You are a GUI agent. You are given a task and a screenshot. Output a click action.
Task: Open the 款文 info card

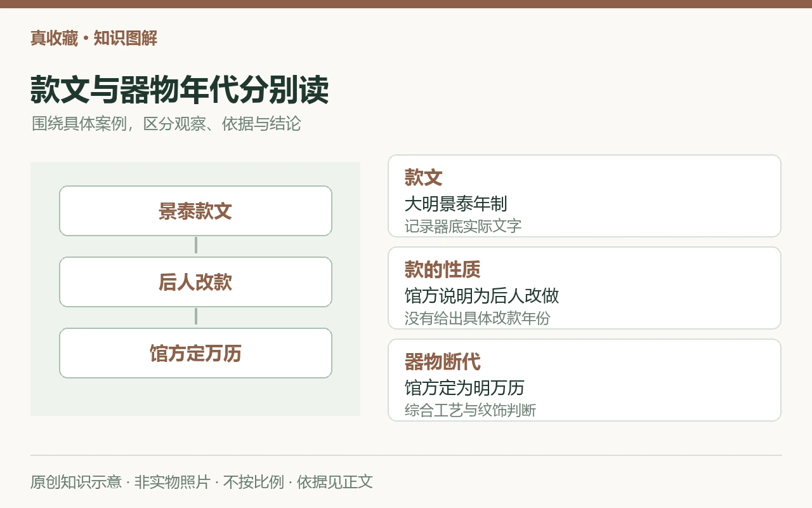[584, 196]
